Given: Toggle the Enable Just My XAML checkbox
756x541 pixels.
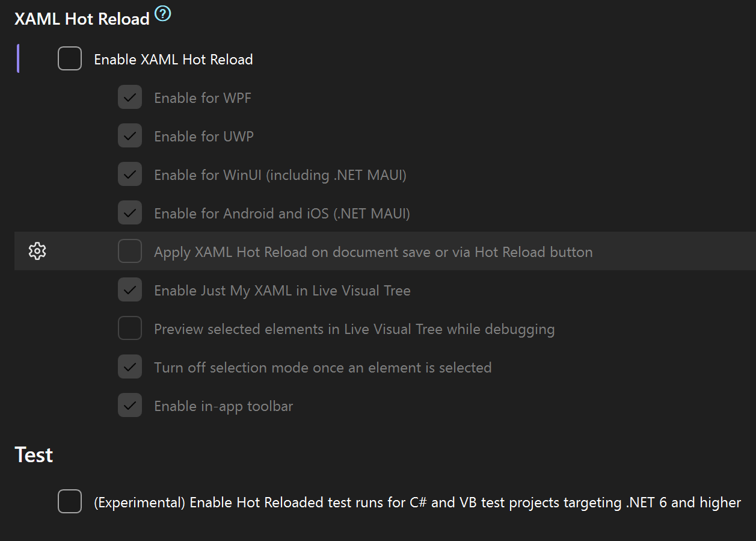Looking at the screenshot, I should coord(130,290).
